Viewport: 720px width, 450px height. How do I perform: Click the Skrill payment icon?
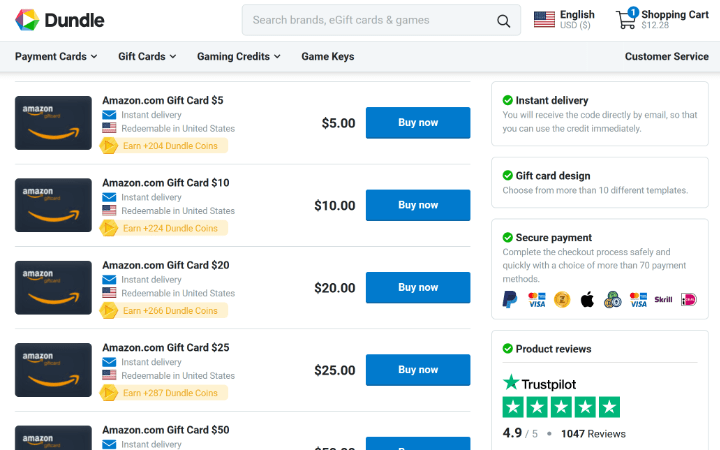663,300
